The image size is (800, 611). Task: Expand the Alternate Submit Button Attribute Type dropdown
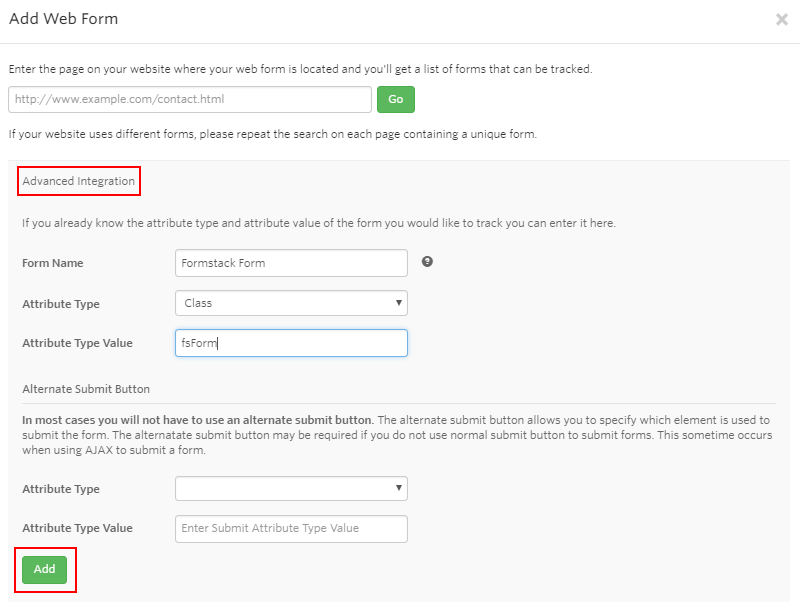tap(290, 488)
